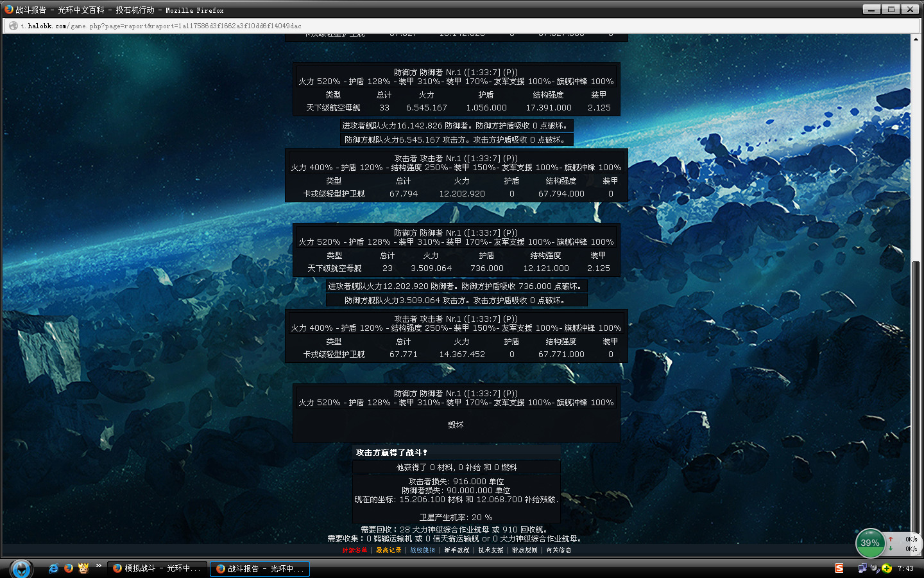Click the shield value 1.056.000

(486, 108)
